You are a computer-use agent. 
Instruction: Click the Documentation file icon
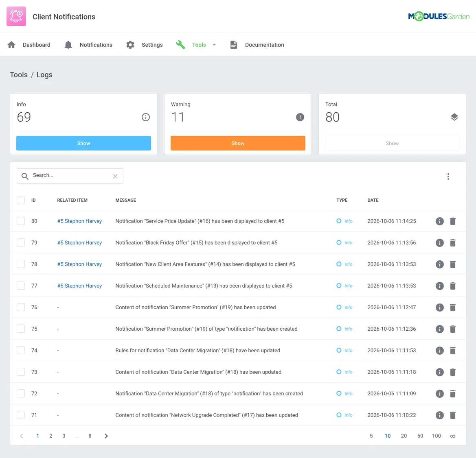(233, 45)
